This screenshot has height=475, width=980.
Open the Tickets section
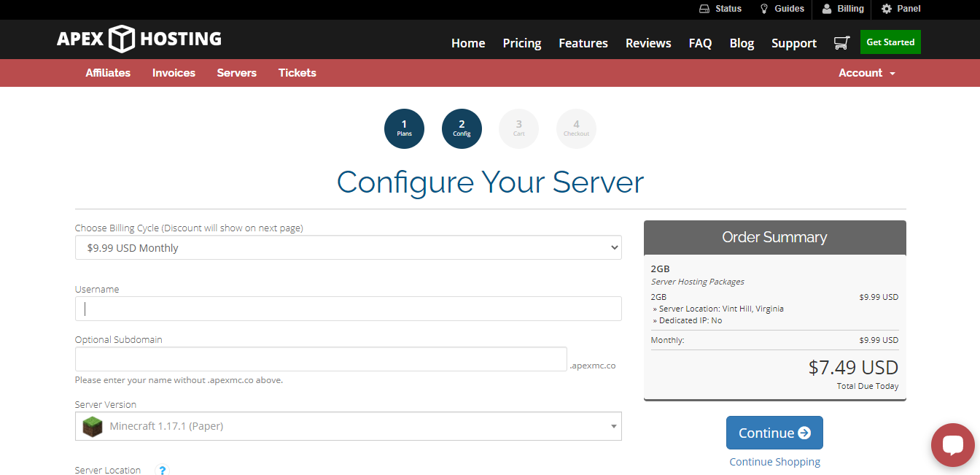297,73
